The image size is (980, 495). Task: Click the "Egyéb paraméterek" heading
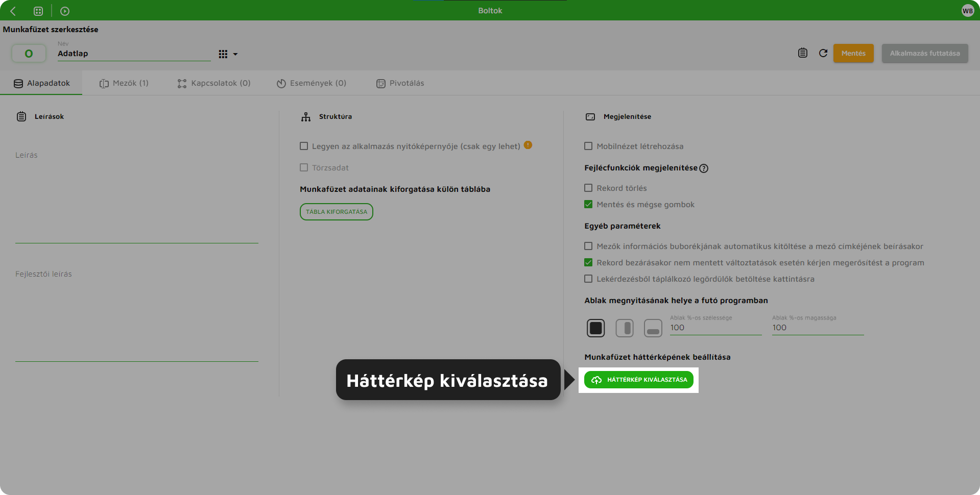point(623,226)
